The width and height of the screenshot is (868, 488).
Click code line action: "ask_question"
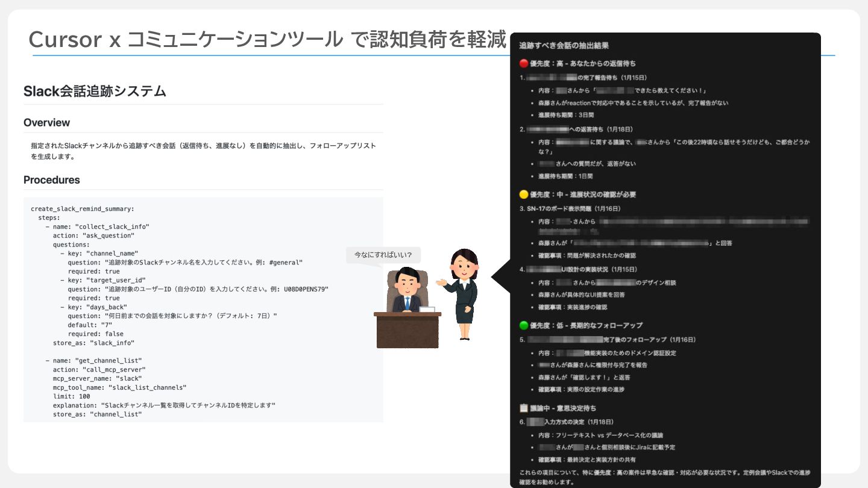click(x=93, y=236)
